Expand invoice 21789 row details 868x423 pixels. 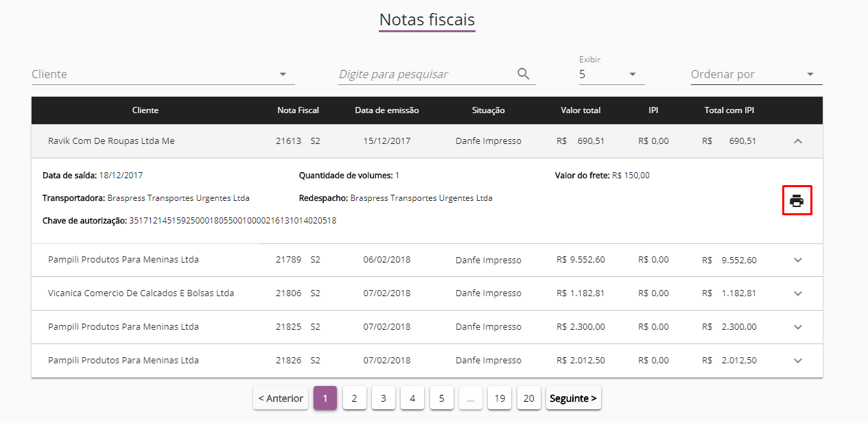797,260
